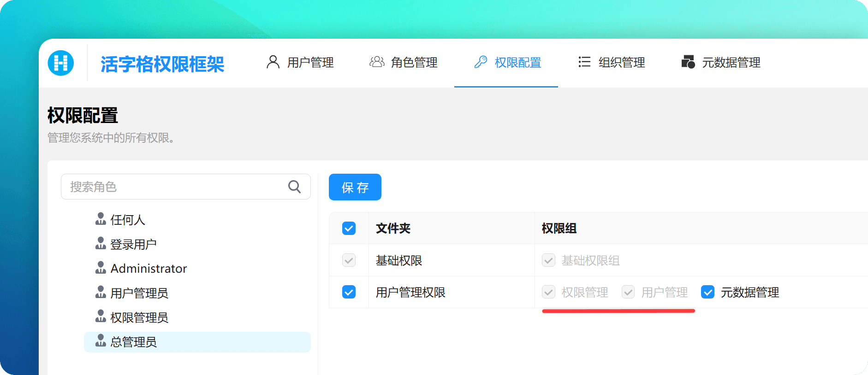Click the role icon beside 用户管理员
The image size is (868, 375).
101,292
